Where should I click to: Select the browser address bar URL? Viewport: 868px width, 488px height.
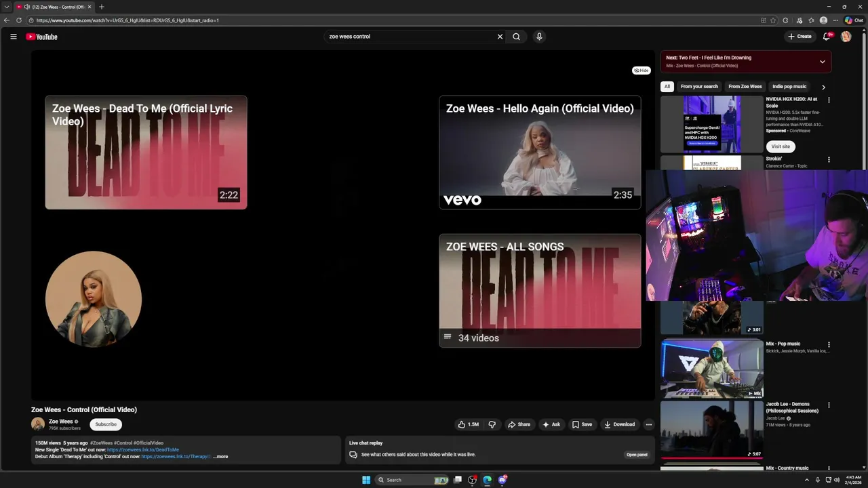pyautogui.click(x=127, y=20)
